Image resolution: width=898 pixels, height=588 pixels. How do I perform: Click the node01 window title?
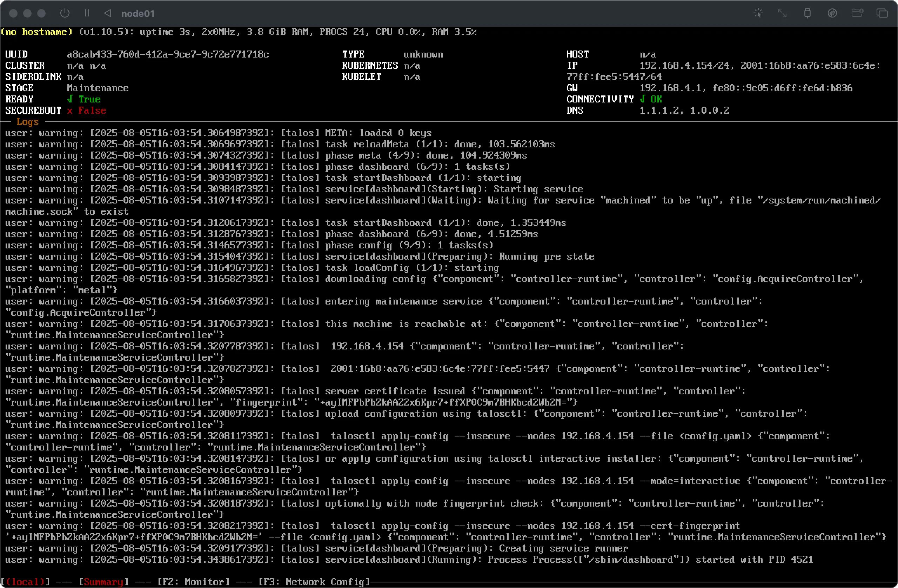[138, 13]
